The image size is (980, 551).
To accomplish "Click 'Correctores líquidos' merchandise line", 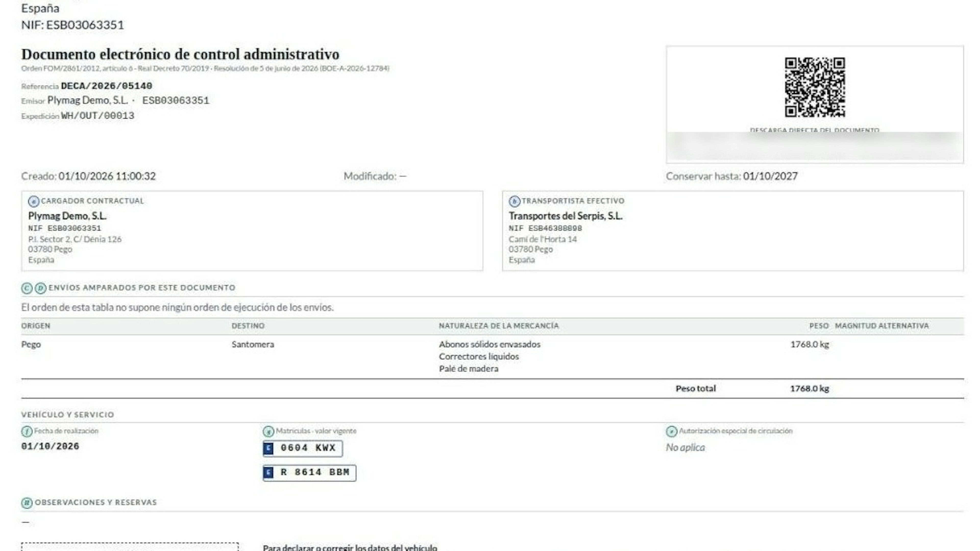I will coord(479,357).
